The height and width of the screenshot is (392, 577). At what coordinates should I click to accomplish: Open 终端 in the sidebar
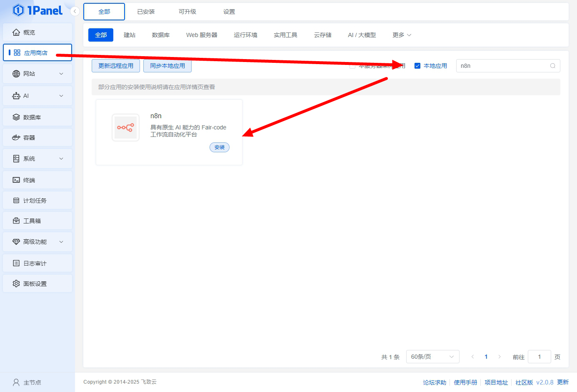tap(37, 180)
